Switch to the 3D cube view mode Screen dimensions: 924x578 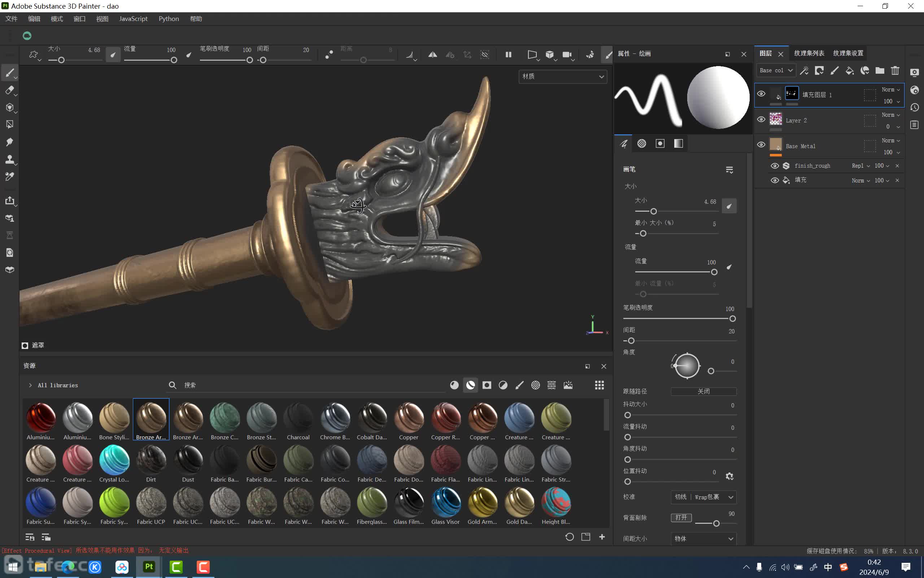(549, 55)
